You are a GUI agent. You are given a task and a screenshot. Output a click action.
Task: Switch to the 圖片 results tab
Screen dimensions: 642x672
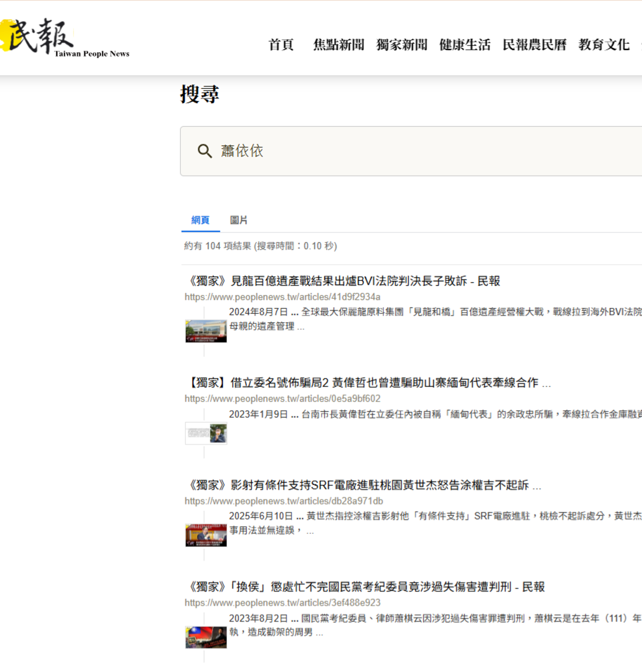tap(238, 220)
